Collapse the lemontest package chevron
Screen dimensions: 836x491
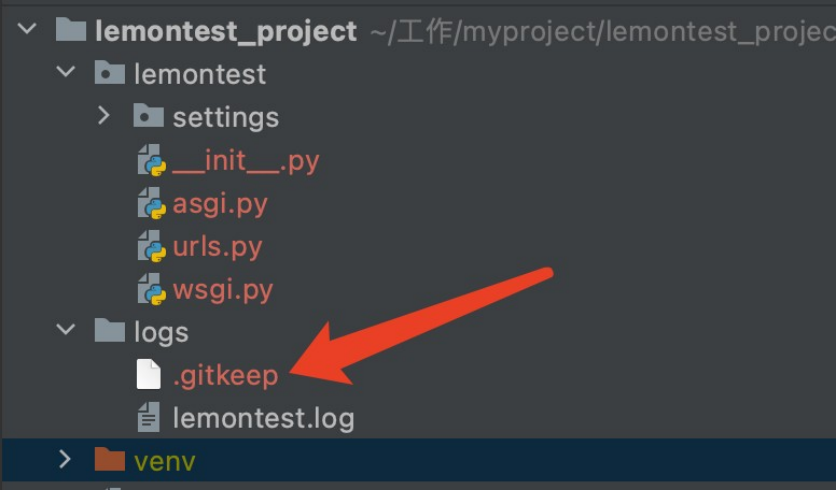click(66, 71)
